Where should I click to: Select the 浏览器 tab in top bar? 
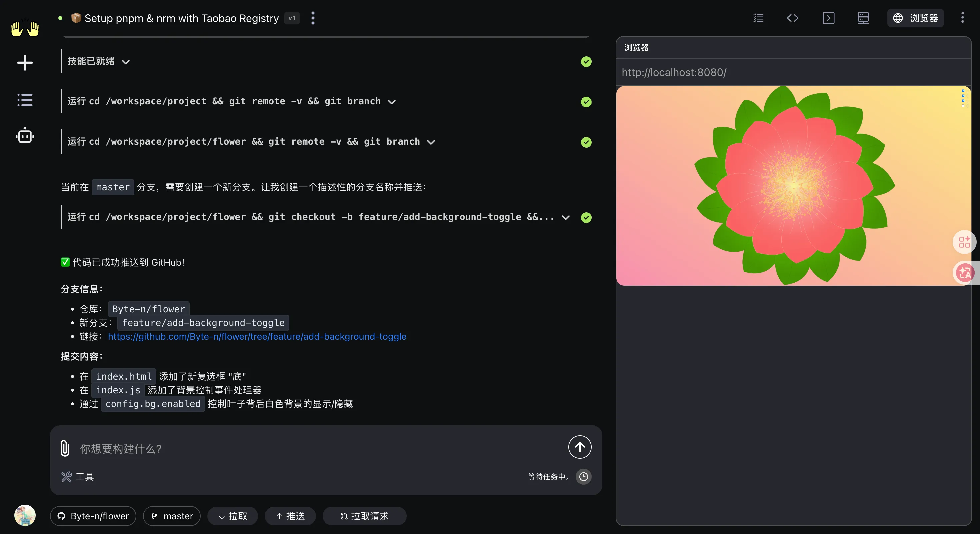[915, 18]
